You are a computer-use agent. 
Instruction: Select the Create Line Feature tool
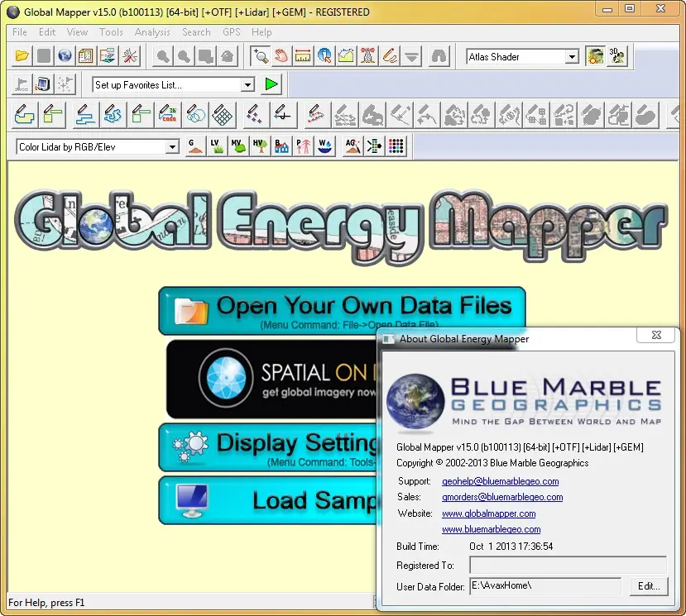point(85,115)
